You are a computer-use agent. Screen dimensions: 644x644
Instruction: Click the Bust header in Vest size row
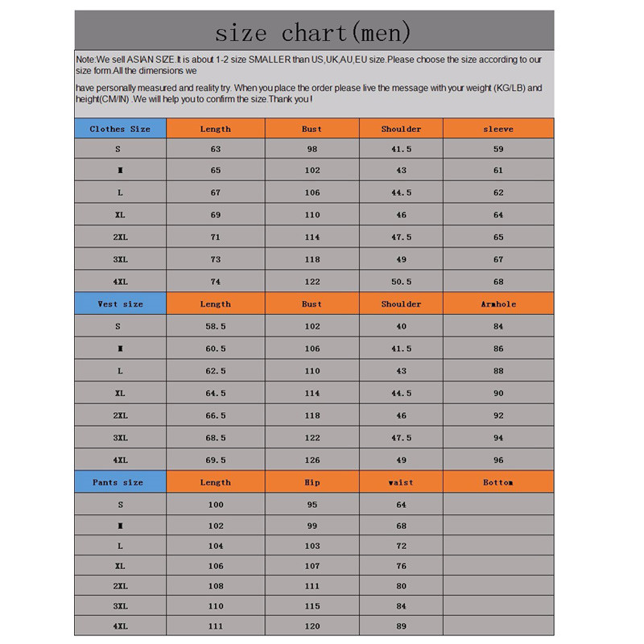click(312, 304)
